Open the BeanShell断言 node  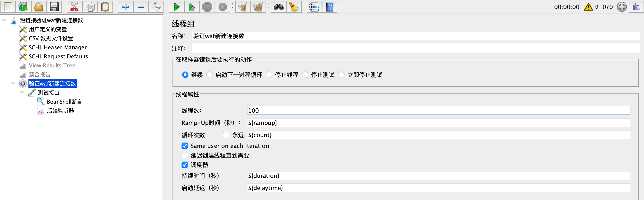pos(64,102)
